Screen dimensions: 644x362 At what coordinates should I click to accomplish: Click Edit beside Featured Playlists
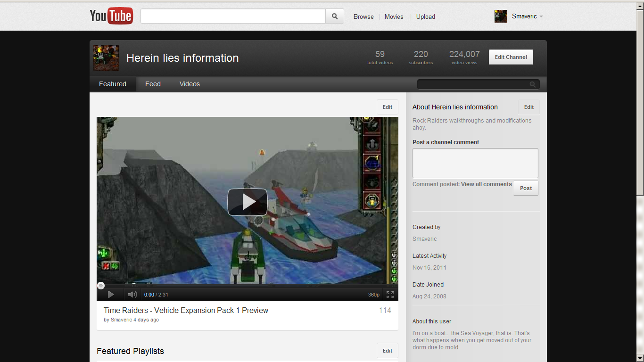pyautogui.click(x=388, y=351)
